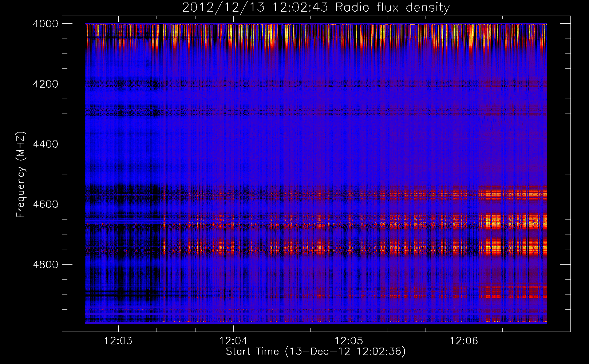Image resolution: width=589 pixels, height=364 pixels.
Task: Click the '4000' frequency axis label
Action: [46, 24]
